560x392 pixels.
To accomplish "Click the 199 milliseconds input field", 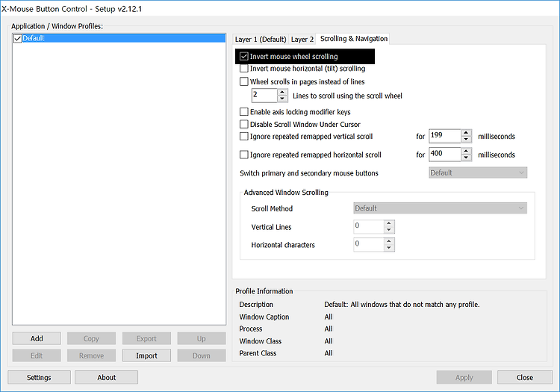I will point(445,136).
